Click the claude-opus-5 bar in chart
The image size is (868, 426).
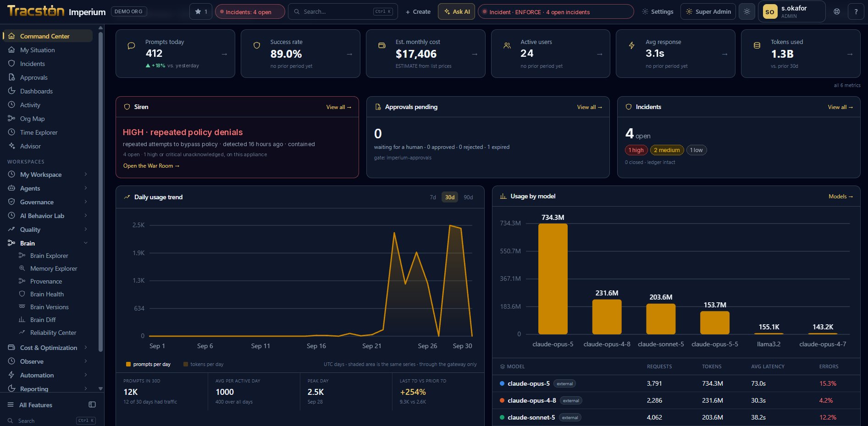553,279
